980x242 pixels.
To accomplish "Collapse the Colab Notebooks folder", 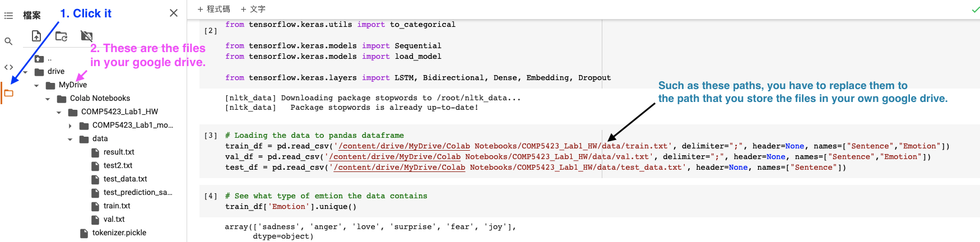I will (x=48, y=99).
